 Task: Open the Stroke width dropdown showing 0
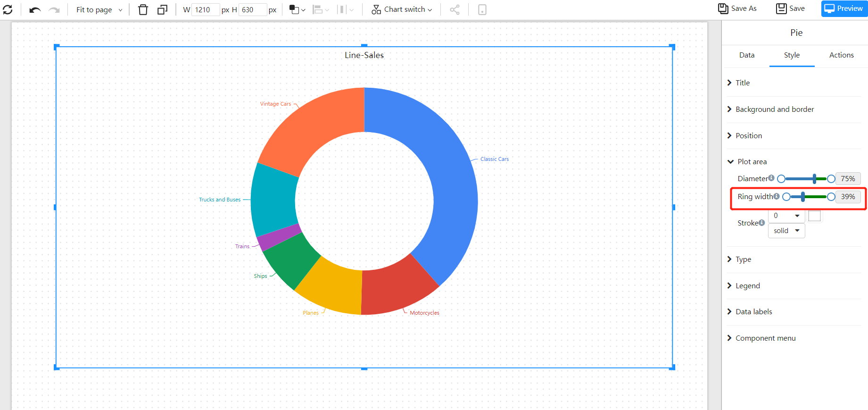pyautogui.click(x=786, y=216)
